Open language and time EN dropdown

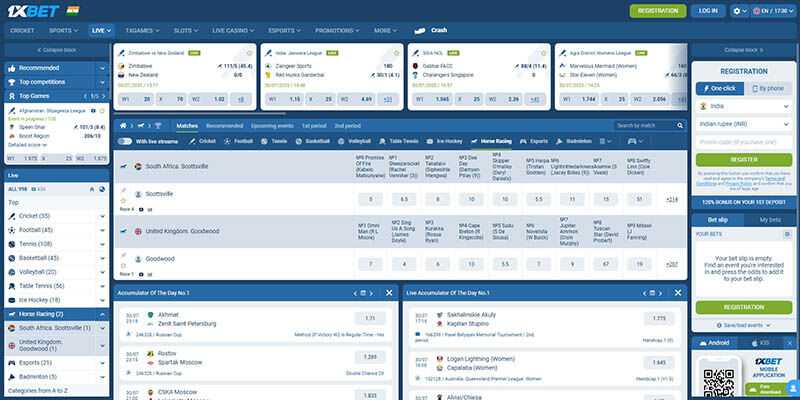click(772, 11)
